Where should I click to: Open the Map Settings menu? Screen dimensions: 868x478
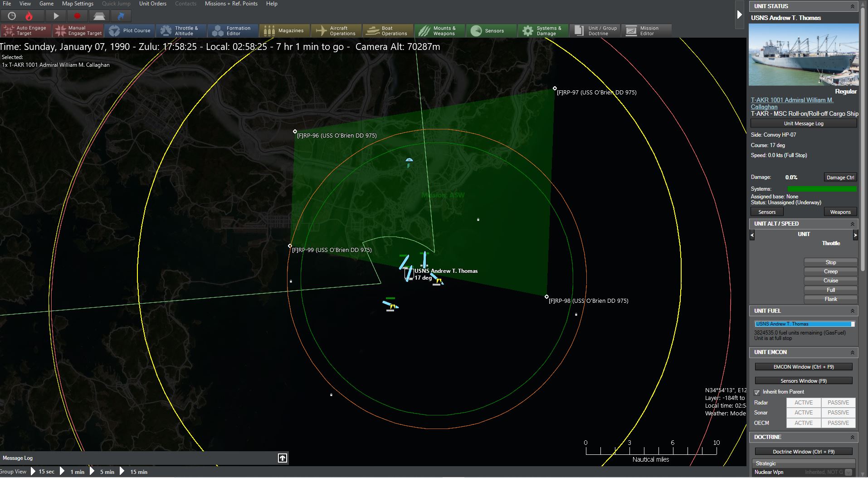point(78,4)
